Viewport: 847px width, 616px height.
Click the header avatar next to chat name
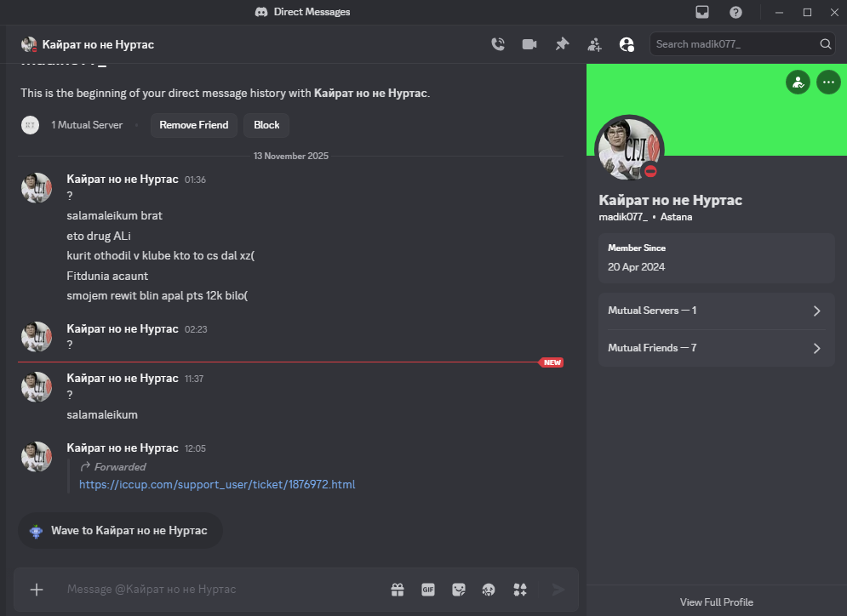click(29, 44)
